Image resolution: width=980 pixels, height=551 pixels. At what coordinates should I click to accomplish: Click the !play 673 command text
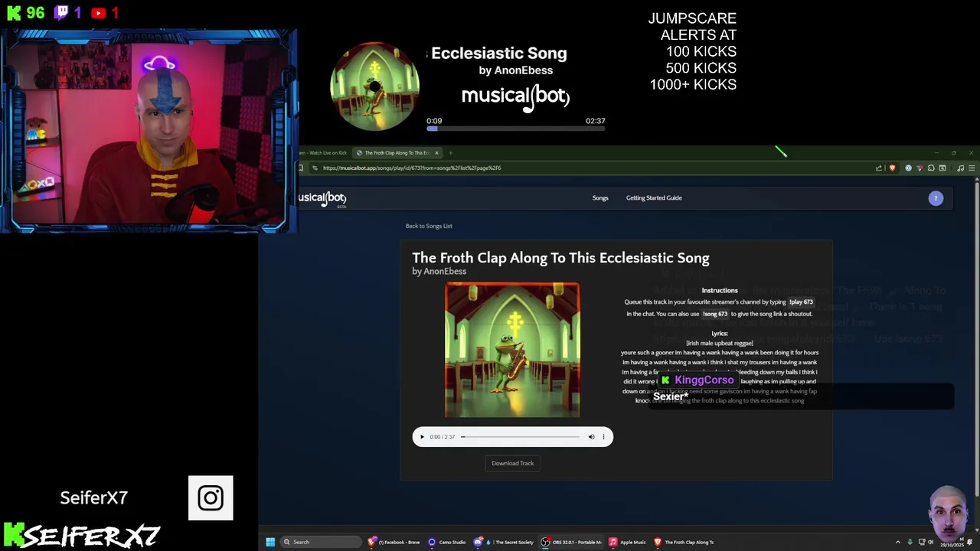click(x=801, y=302)
